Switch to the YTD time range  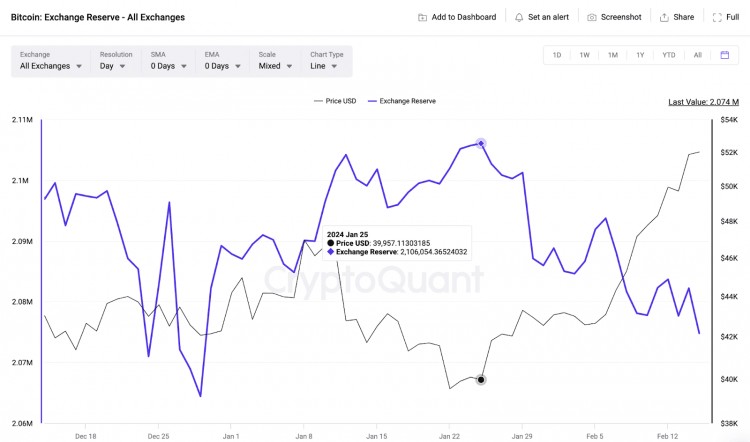pyautogui.click(x=669, y=55)
